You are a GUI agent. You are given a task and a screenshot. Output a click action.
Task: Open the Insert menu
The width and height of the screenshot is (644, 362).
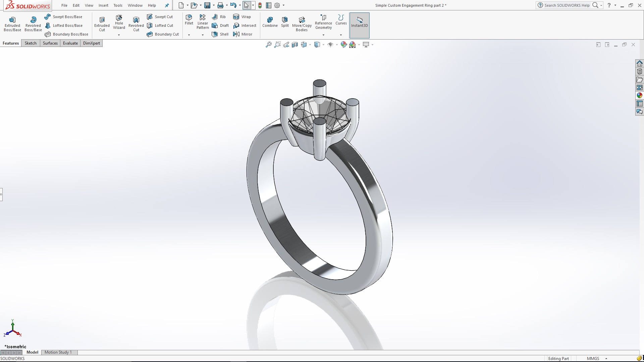coord(103,5)
